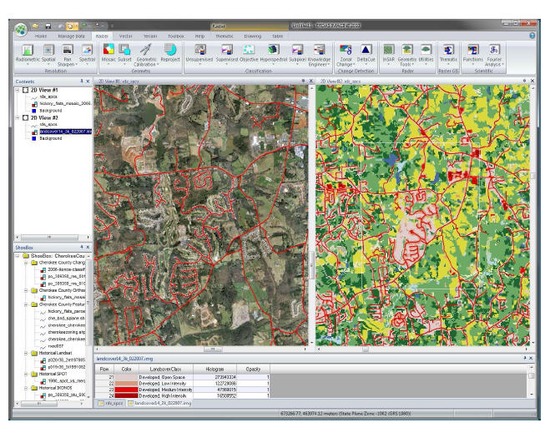Select the highlighted landcover layer in Contents

tap(65, 132)
